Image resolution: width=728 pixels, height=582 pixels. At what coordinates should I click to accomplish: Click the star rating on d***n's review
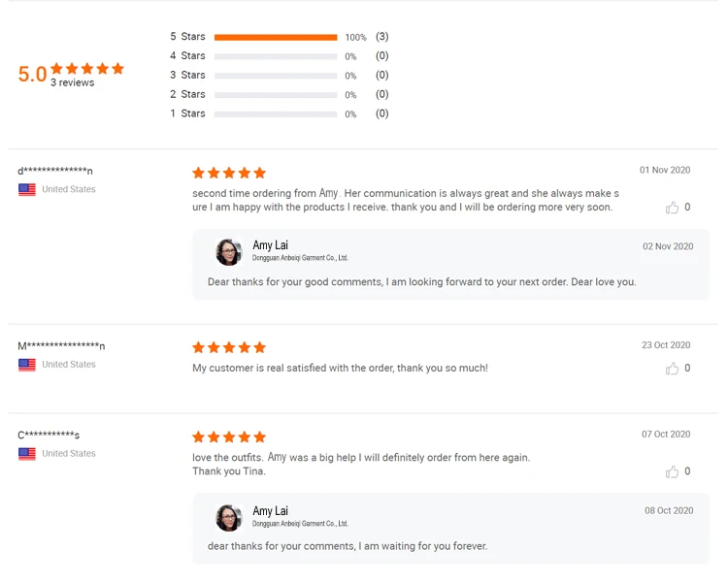click(229, 173)
